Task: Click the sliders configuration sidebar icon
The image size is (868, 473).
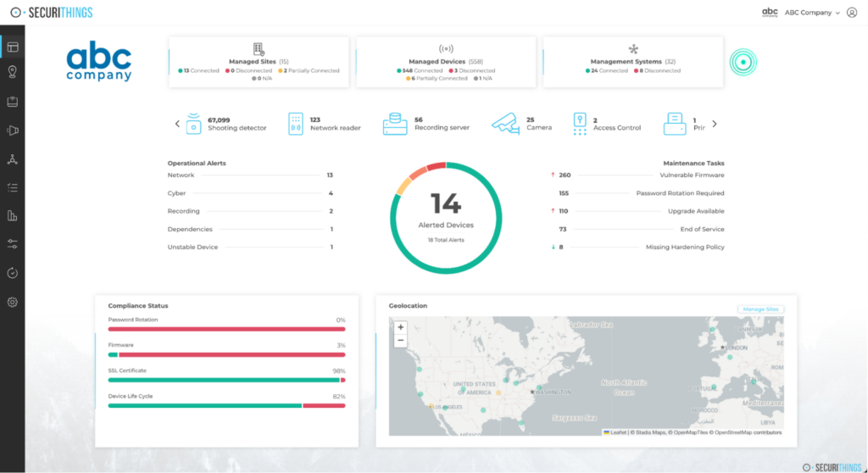Action: click(x=12, y=244)
